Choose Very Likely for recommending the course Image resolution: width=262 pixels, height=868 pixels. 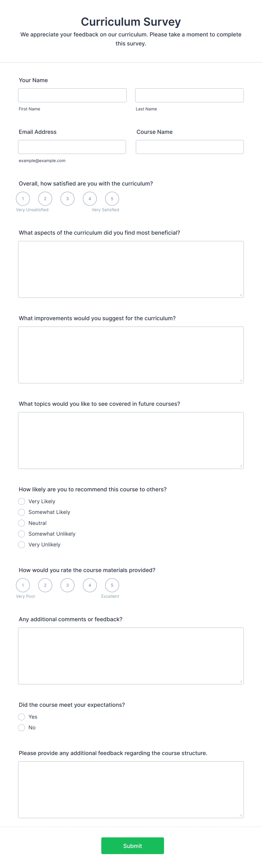(x=21, y=501)
